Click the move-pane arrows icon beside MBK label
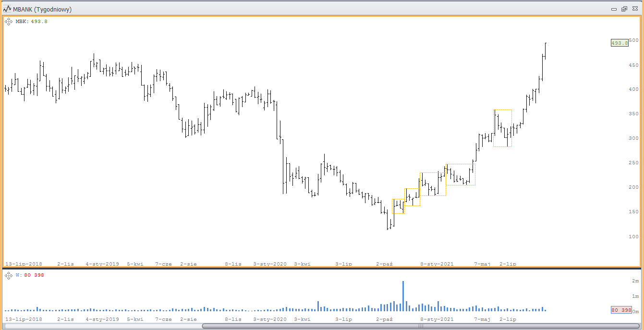 (9, 21)
